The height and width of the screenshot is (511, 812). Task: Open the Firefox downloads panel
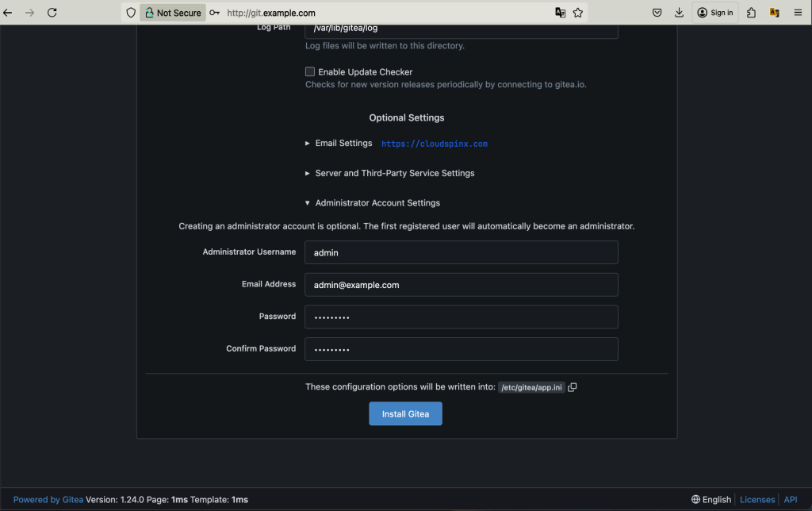[x=680, y=13]
